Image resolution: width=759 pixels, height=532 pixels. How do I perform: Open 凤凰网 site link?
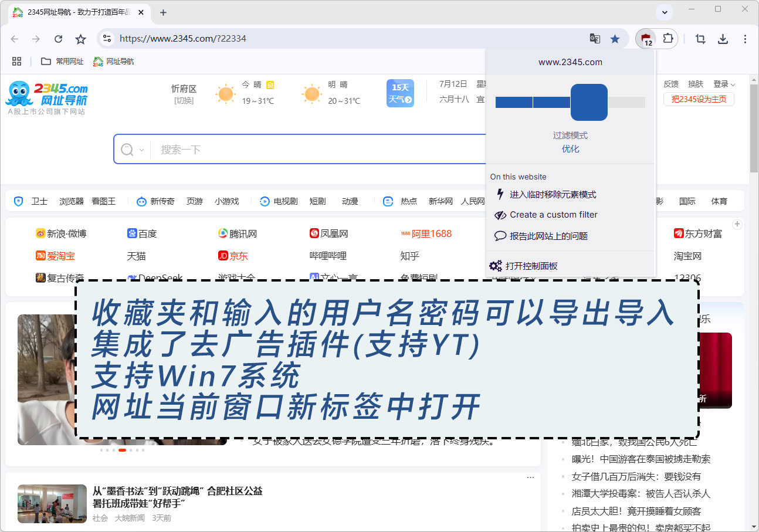coord(329,233)
